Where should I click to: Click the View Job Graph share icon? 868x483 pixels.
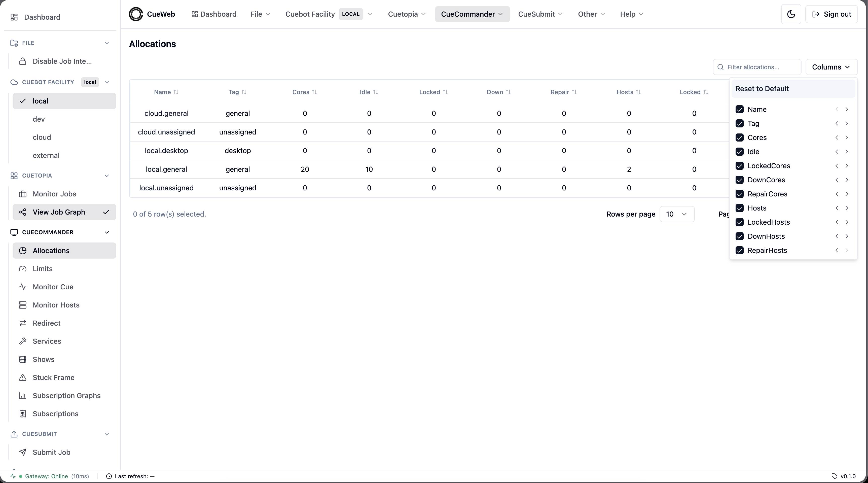click(23, 212)
